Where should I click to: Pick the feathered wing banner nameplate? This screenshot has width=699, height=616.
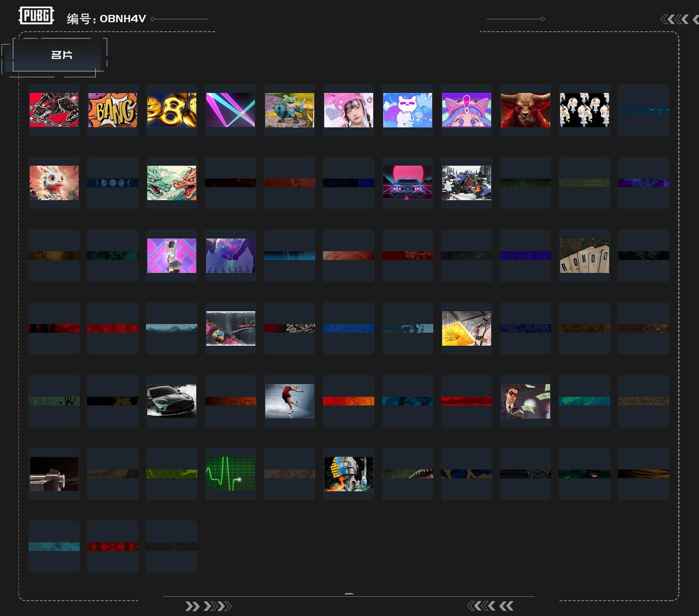tap(113, 474)
